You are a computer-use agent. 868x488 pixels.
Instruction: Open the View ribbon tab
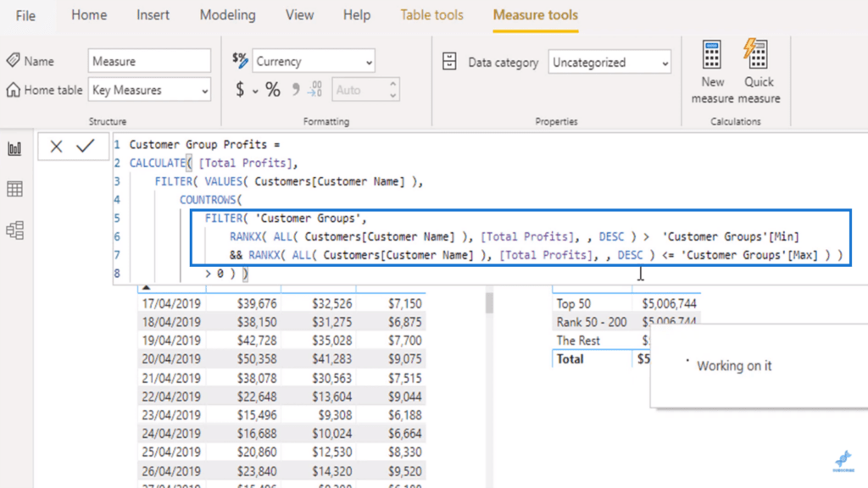pyautogui.click(x=299, y=15)
